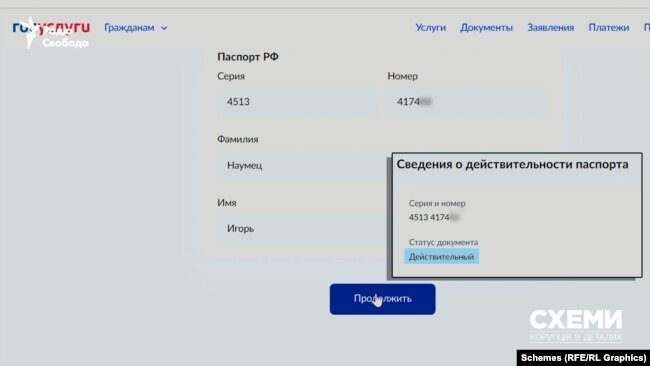
Task: Click the popup value 4513 4174
Action: tap(434, 217)
